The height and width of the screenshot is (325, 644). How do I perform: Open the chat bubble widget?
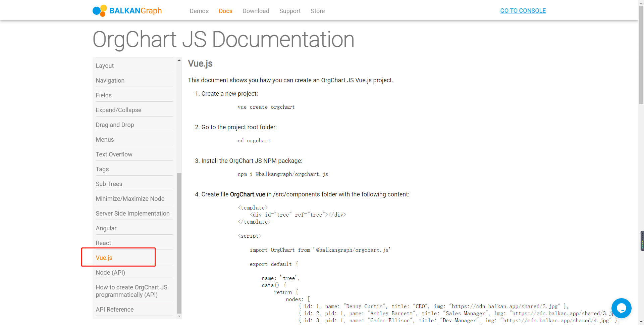coord(621,308)
